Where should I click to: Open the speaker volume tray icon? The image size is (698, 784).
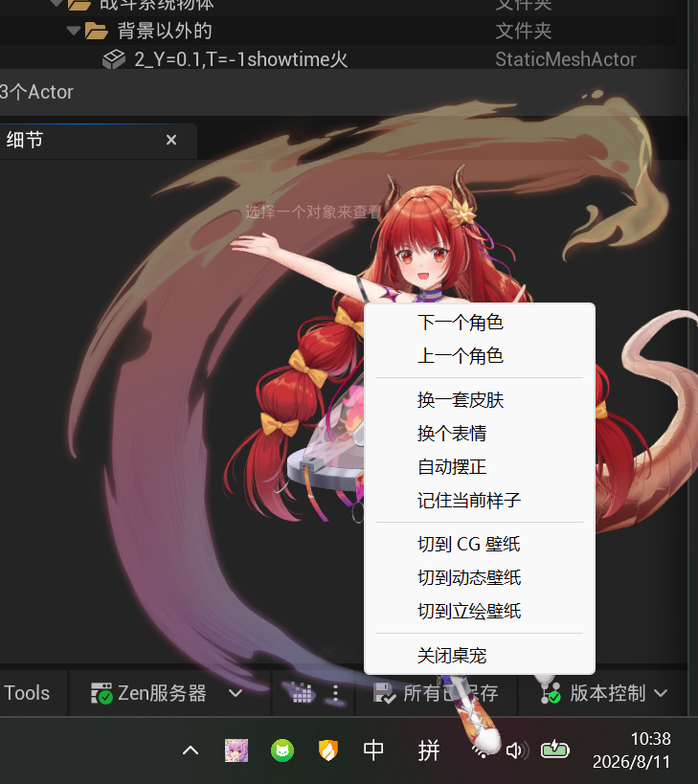[x=517, y=750]
